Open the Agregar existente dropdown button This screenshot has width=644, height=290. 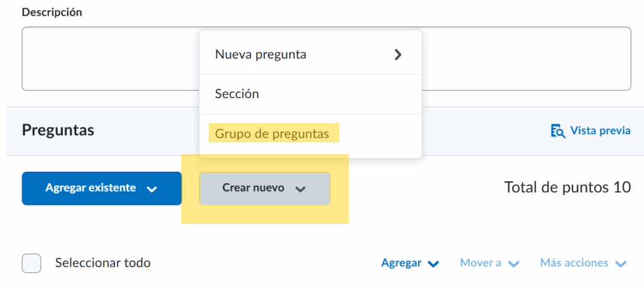point(101,188)
